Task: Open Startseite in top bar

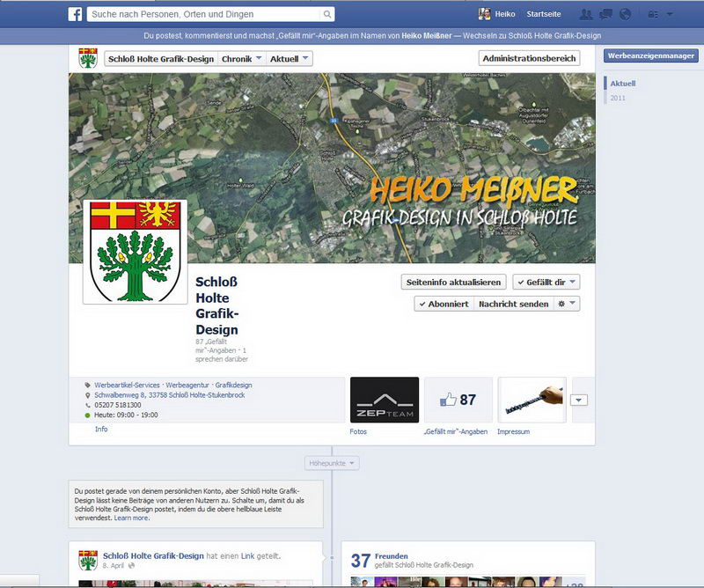Action: (x=544, y=14)
